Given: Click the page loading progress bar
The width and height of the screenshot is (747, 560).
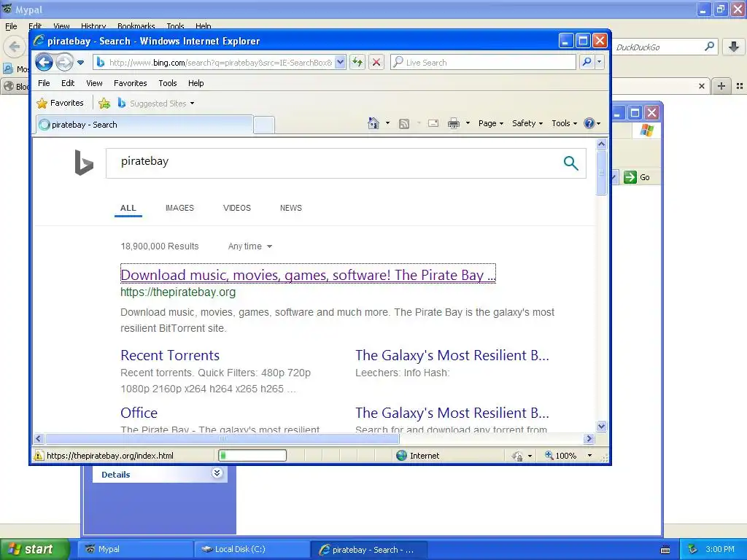Looking at the screenshot, I should click(x=252, y=456).
